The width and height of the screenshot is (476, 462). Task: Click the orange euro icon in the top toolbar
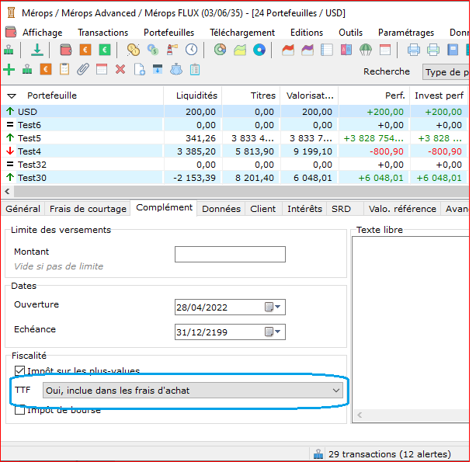point(85,50)
